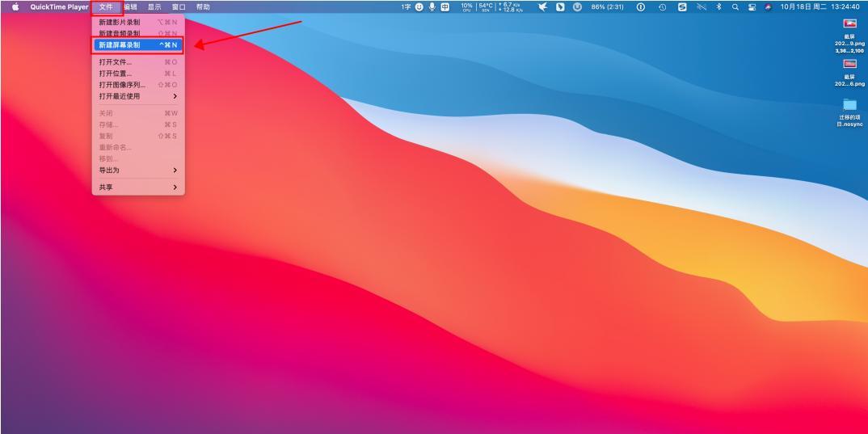868x434 pixels.
Task: Open the 显示 menu
Action: click(154, 7)
